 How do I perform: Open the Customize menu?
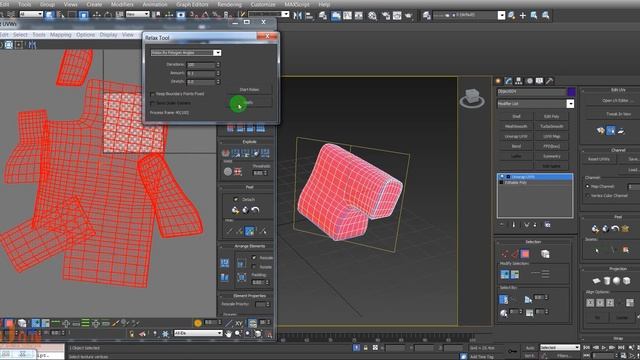click(x=263, y=4)
